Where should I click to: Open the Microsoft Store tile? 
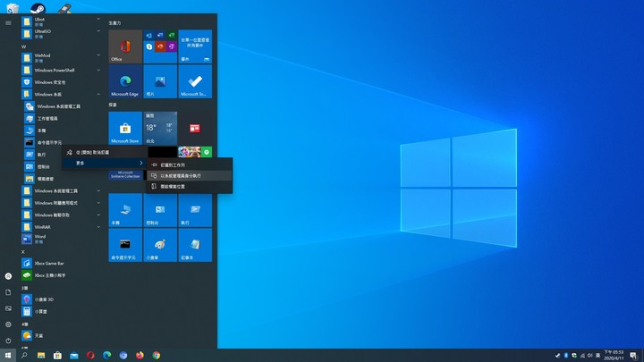125,128
